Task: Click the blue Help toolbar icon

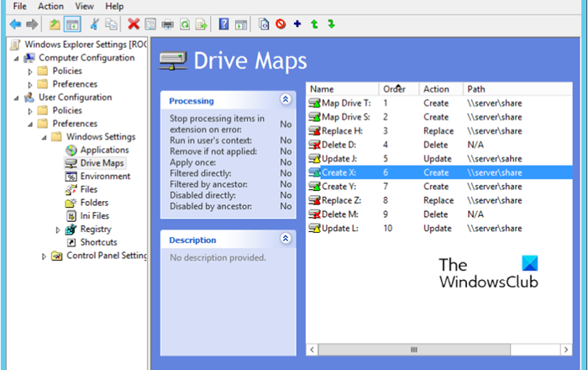Action: pyautogui.click(x=223, y=24)
